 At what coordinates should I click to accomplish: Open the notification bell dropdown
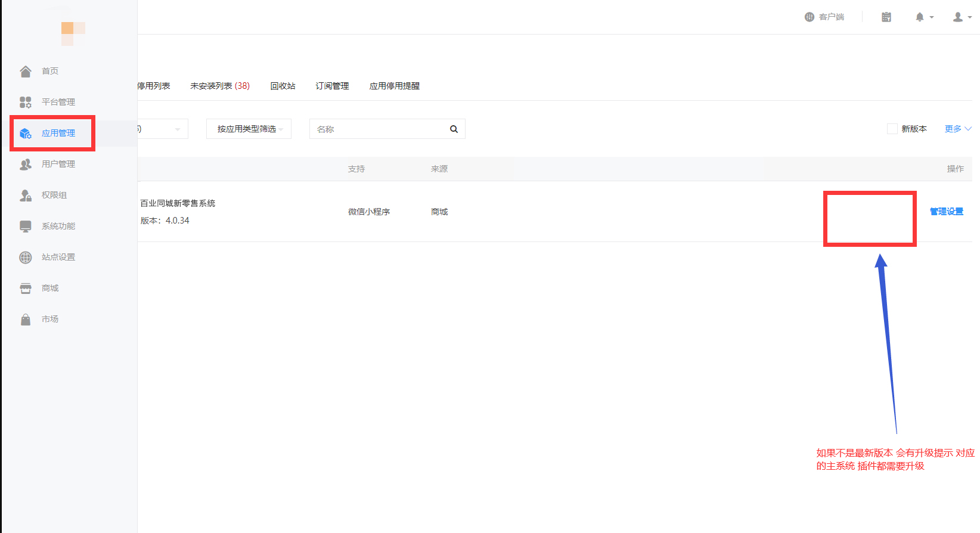(x=924, y=17)
